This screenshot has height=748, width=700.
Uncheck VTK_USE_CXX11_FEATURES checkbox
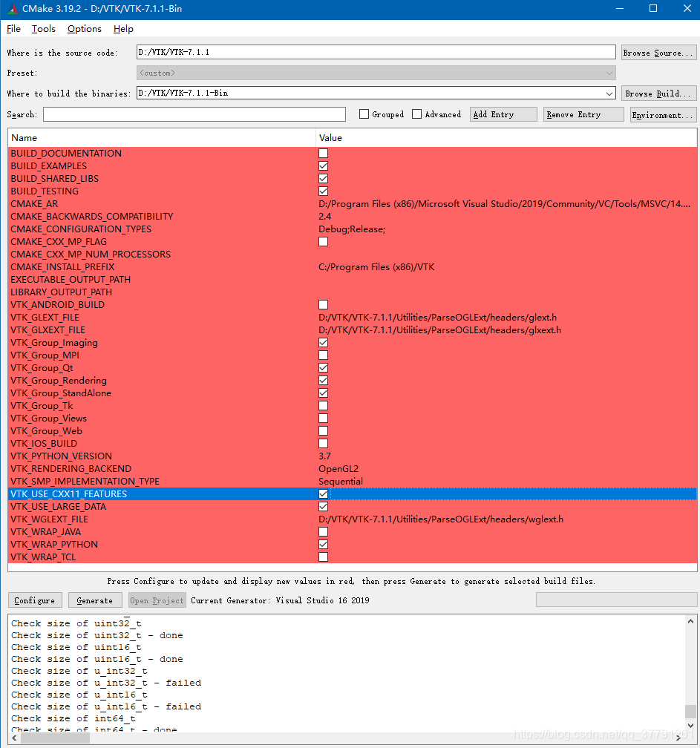[x=324, y=494]
